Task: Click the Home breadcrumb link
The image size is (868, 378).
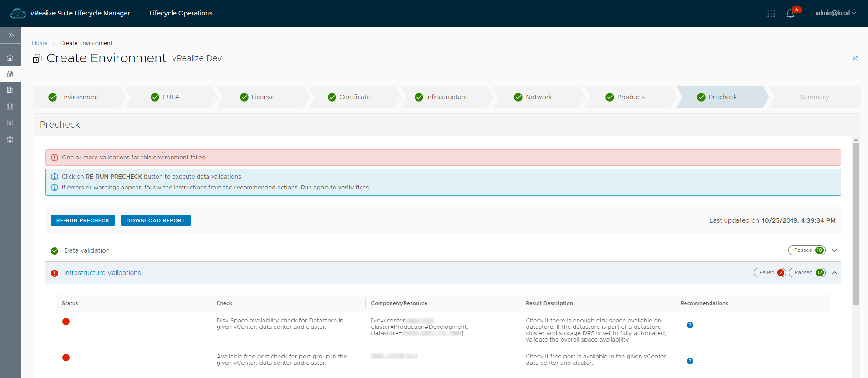Action: (40, 43)
